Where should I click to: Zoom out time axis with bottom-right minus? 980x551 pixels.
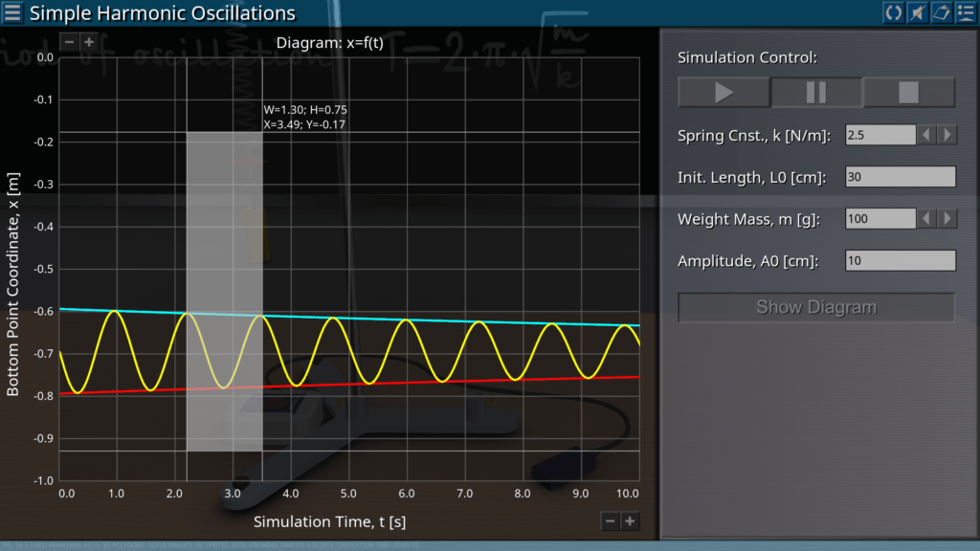[x=611, y=520]
